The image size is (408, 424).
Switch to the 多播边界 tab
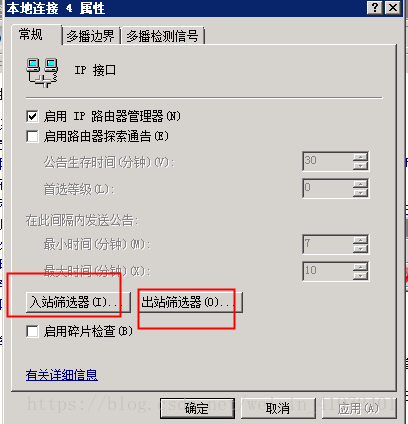point(90,36)
